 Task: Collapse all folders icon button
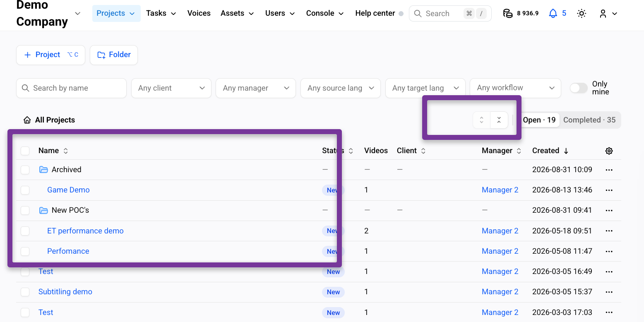pyautogui.click(x=499, y=120)
